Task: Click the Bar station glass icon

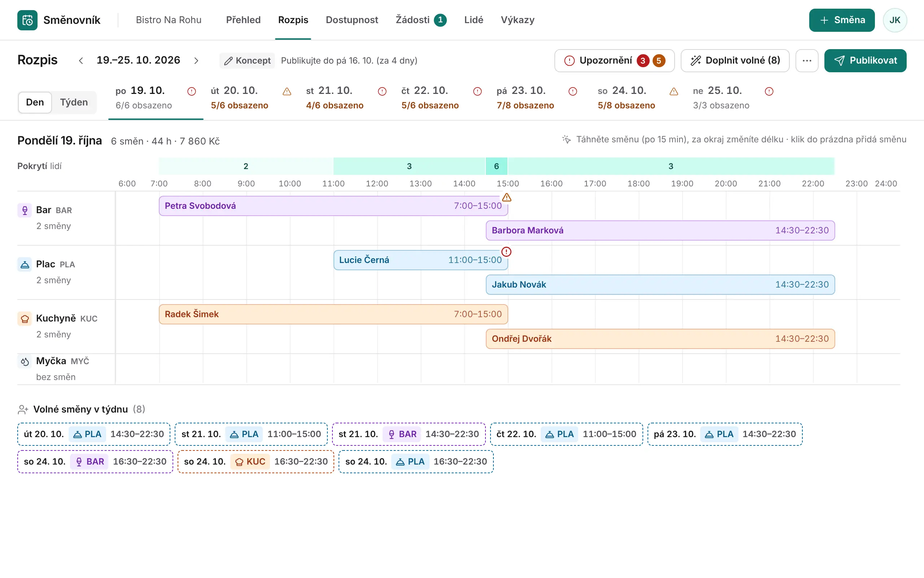Action: pyautogui.click(x=25, y=210)
